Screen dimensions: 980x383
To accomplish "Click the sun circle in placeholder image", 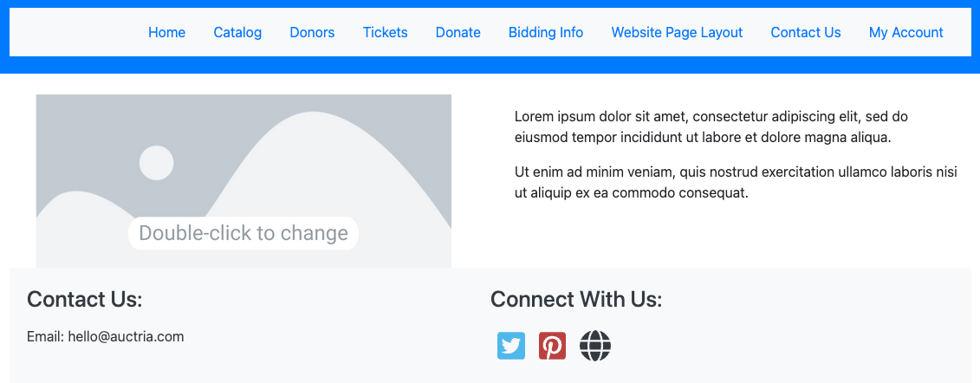I will click(x=157, y=163).
